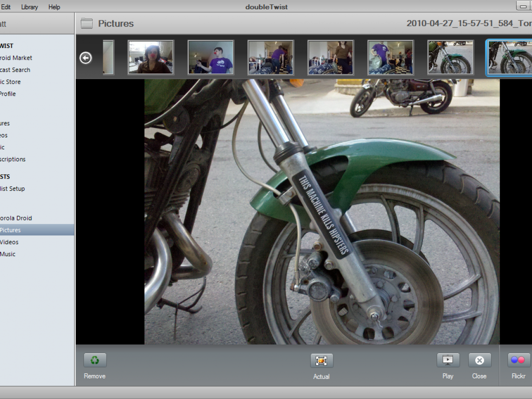This screenshot has width=532, height=399.
Task: Open the Help menu
Action: coord(54,7)
